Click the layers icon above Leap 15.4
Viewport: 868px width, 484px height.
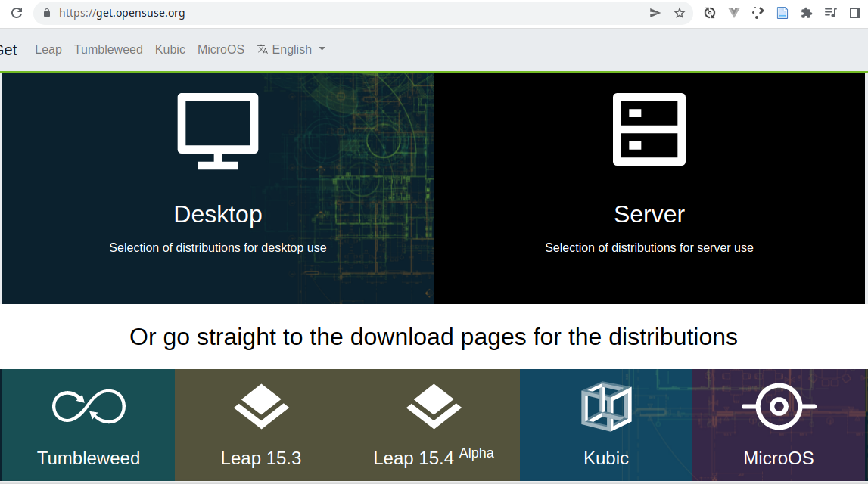pyautogui.click(x=434, y=407)
